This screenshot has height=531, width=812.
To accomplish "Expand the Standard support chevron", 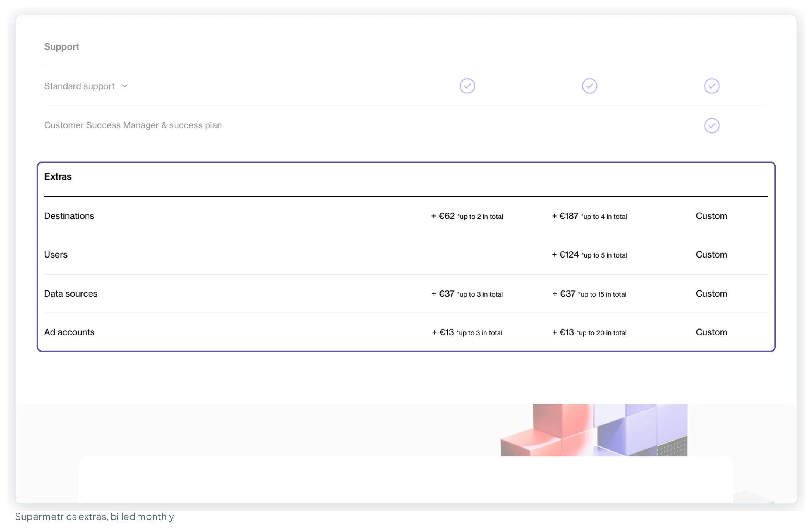I will coord(125,86).
